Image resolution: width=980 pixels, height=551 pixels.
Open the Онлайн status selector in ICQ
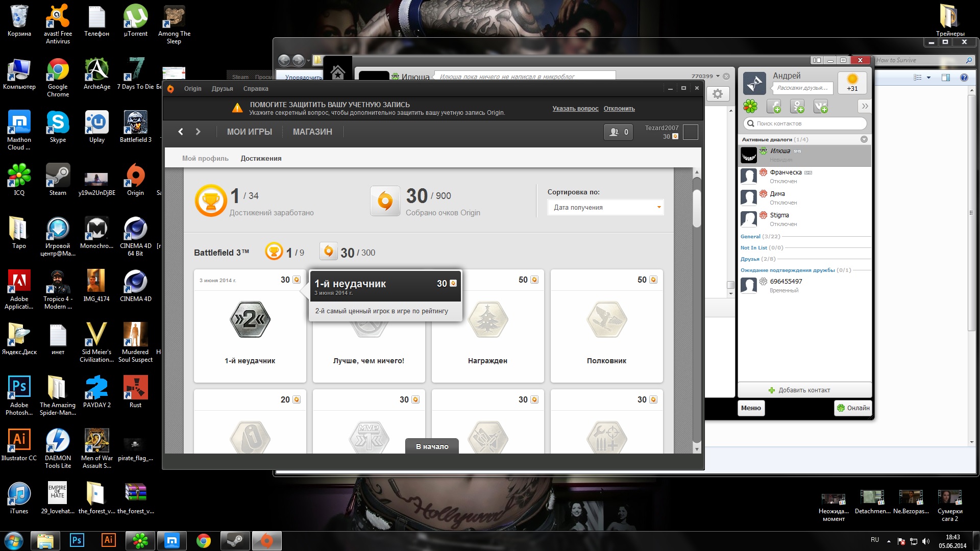(853, 408)
